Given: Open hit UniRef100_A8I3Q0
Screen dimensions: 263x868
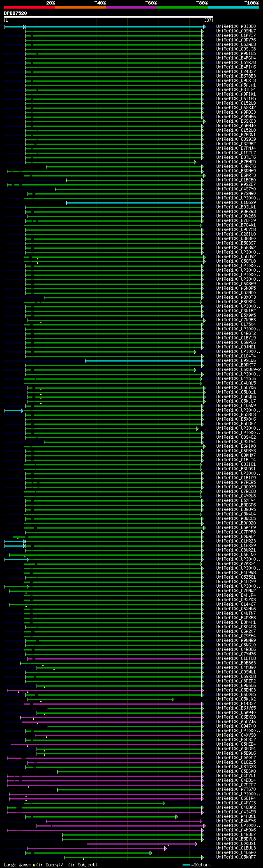Looking at the screenshot, I should tap(236, 27).
